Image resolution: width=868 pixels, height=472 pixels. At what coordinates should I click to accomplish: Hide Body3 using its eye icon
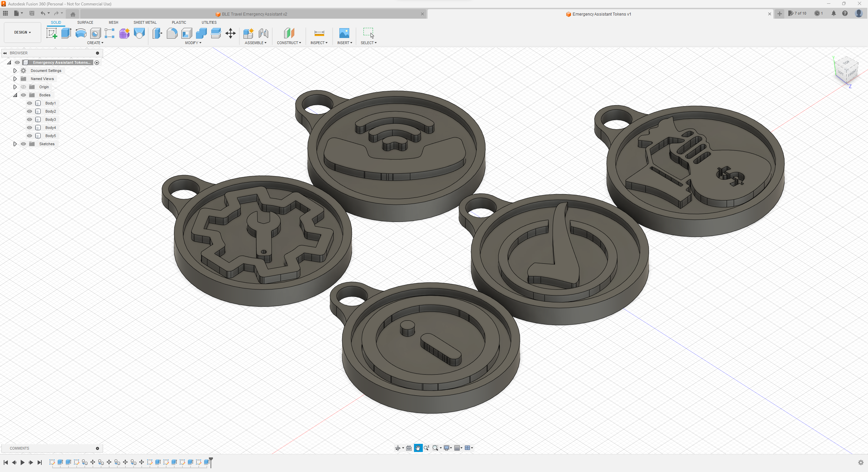coord(29,119)
